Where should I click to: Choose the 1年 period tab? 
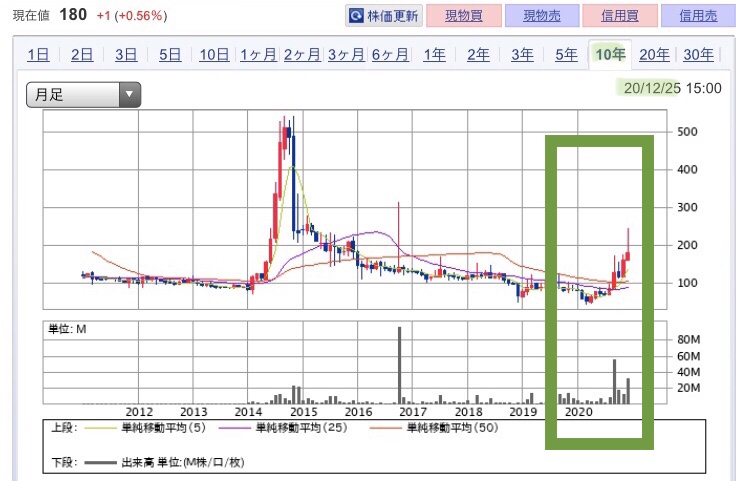pos(434,55)
